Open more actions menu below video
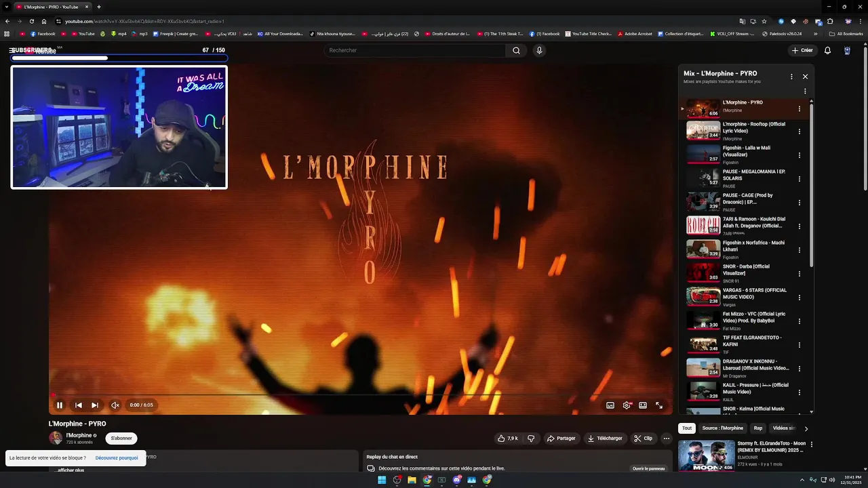The image size is (868, 488). [667, 439]
